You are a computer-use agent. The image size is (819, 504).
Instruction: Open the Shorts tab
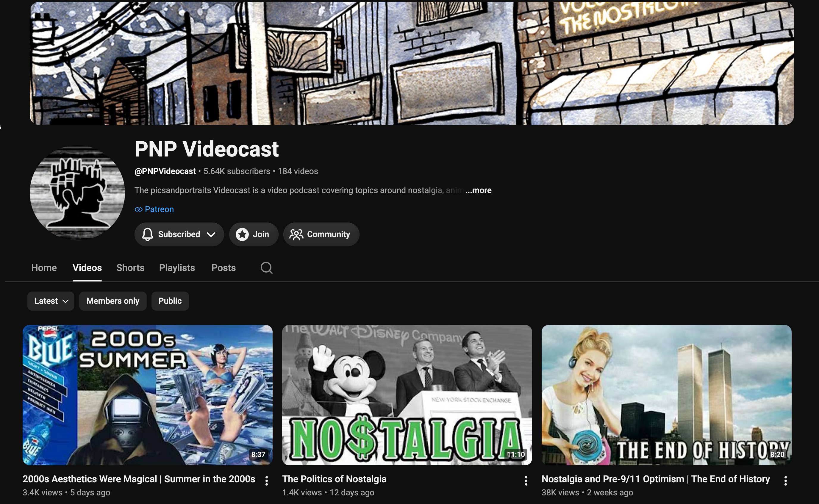point(130,268)
